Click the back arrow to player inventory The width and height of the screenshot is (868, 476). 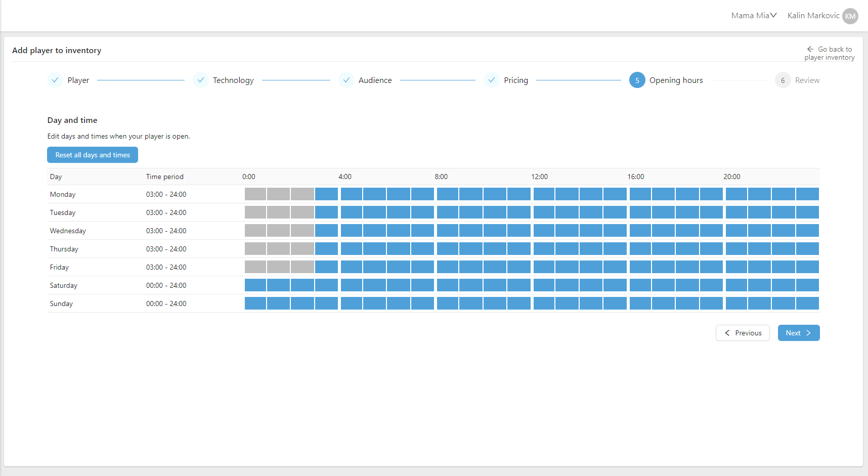[x=810, y=49]
